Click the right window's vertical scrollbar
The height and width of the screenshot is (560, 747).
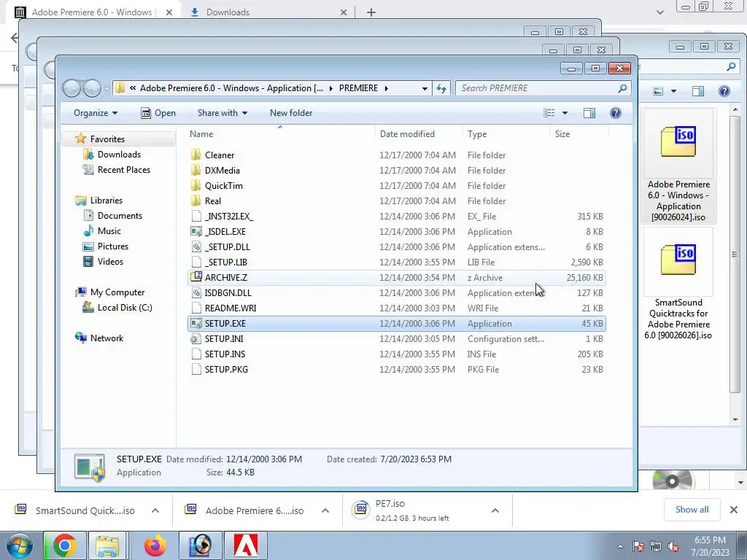coord(735,254)
